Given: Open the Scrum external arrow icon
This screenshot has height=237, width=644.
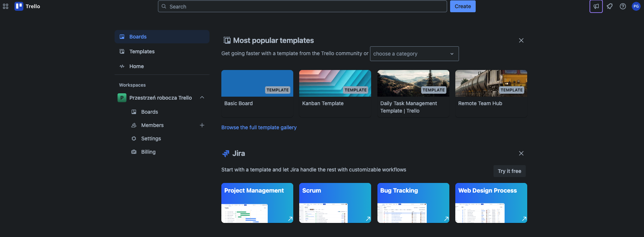Looking at the screenshot, I should point(368,219).
